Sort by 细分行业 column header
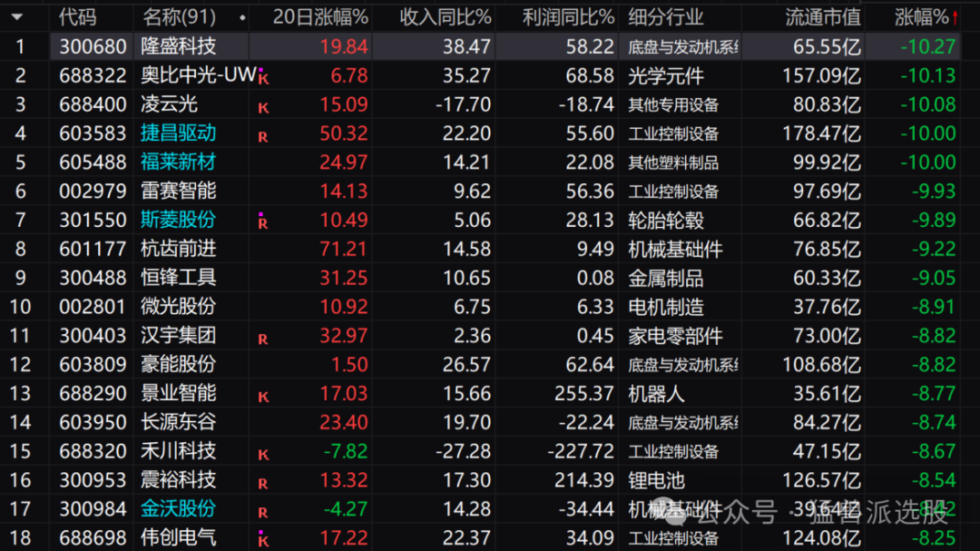Image resolution: width=980 pixels, height=551 pixels. [x=666, y=17]
